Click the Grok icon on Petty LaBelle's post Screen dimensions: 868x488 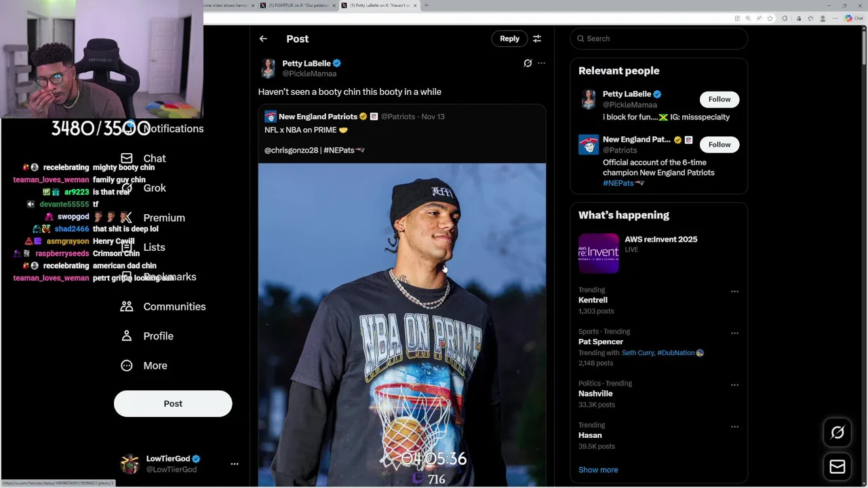pos(528,63)
